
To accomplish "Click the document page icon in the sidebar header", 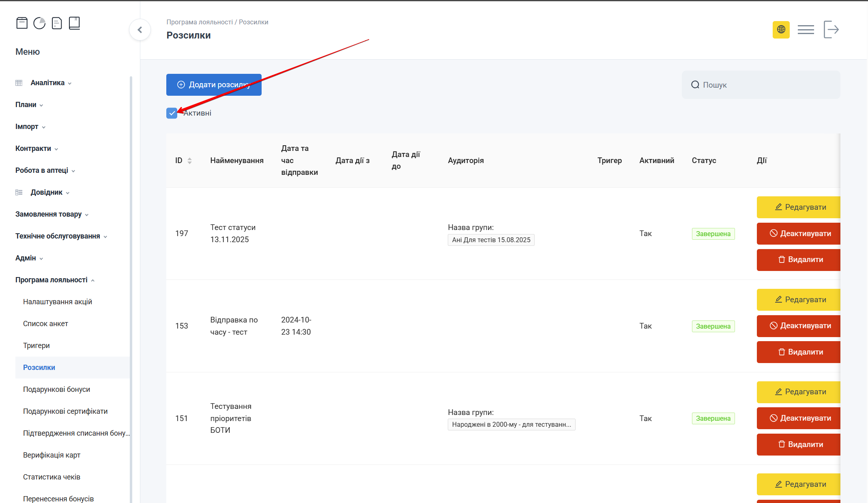I will coord(57,23).
